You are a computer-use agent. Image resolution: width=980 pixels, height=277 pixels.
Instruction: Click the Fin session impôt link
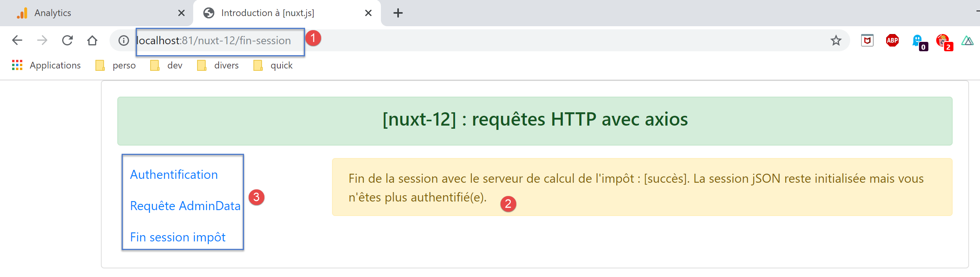coord(178,237)
